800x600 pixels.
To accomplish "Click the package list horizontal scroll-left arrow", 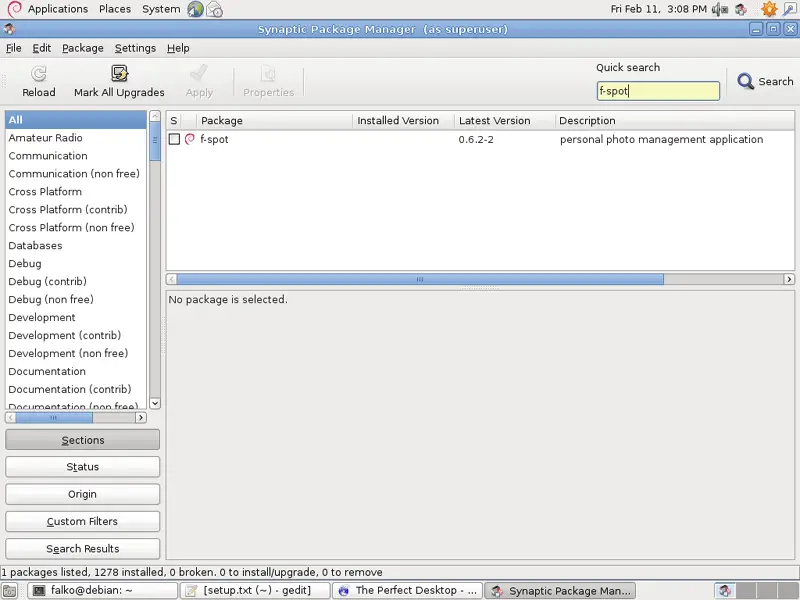I will click(x=171, y=279).
